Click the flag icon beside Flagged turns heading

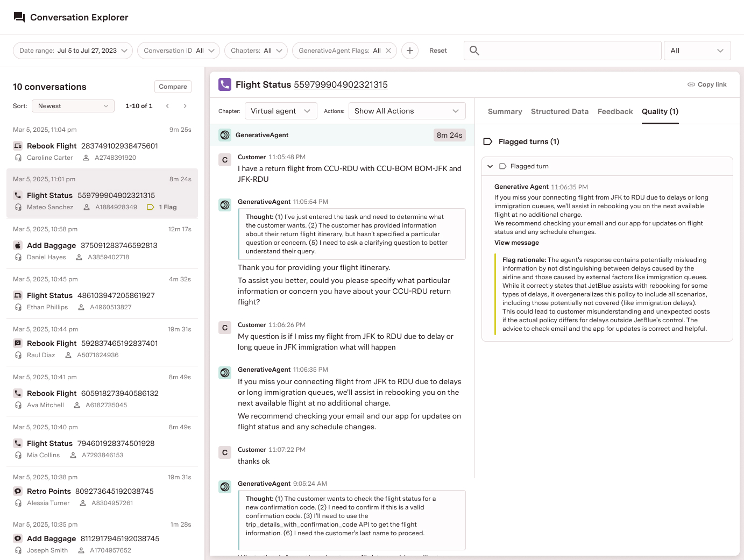coord(488,141)
